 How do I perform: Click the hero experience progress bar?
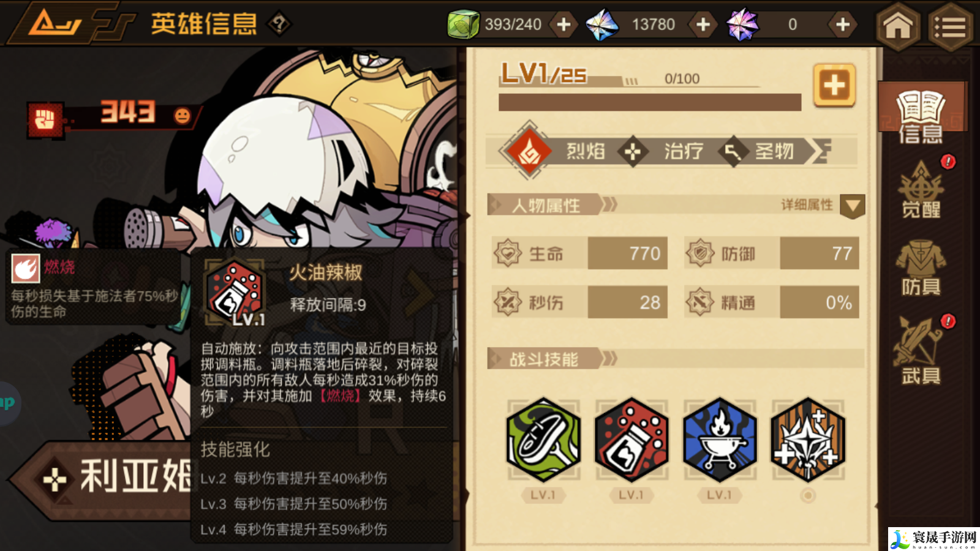tap(650, 102)
